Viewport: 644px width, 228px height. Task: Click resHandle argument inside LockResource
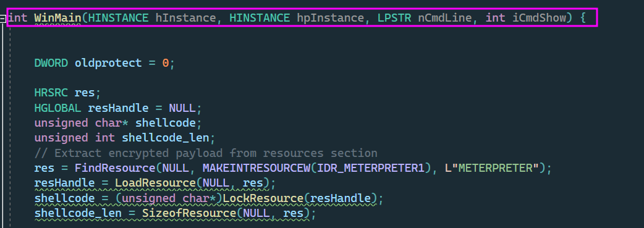[341, 198]
